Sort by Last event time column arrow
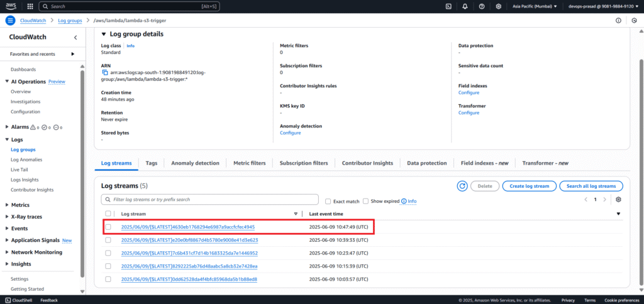 click(619, 214)
